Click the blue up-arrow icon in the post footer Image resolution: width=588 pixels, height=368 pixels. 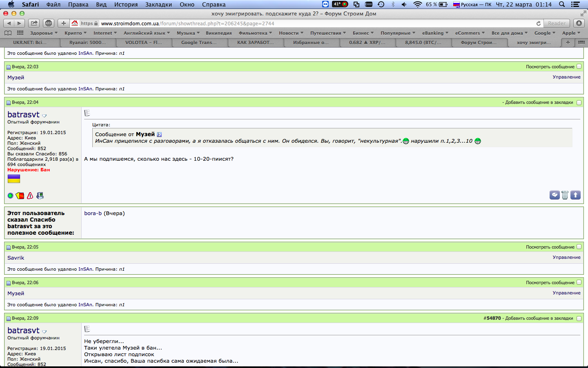point(575,195)
